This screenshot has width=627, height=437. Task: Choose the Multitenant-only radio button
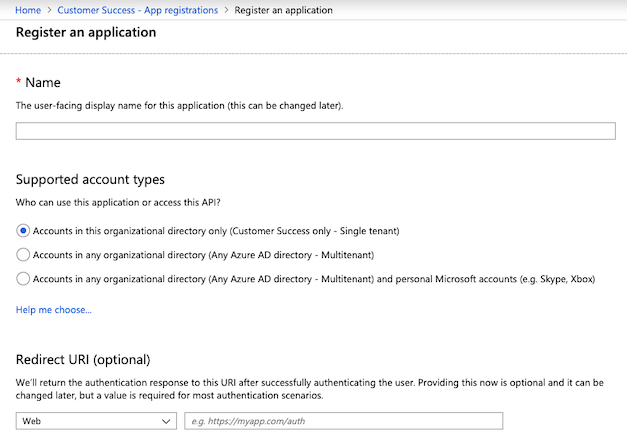23,255
